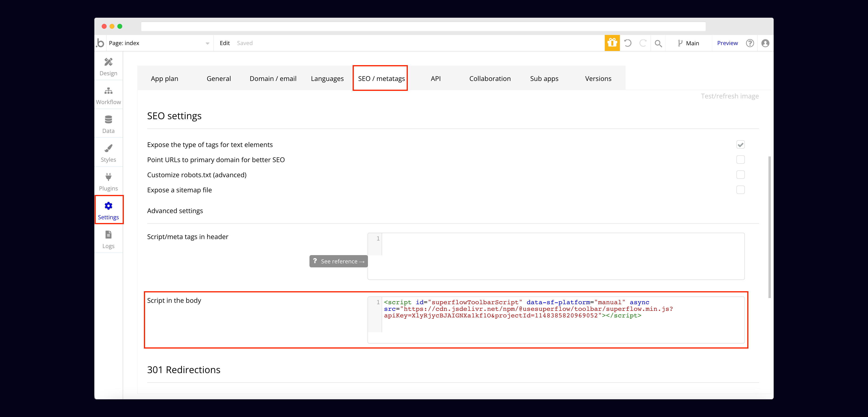This screenshot has width=868, height=417.
Task: Undo the last change
Action: [627, 43]
